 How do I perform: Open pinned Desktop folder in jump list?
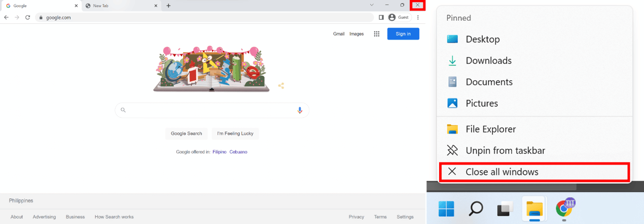click(534, 39)
